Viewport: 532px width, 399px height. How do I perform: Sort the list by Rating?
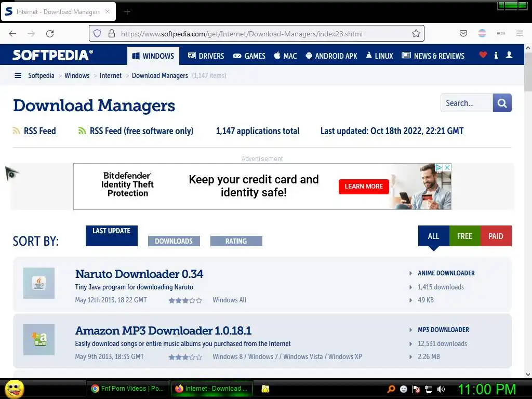(236, 241)
